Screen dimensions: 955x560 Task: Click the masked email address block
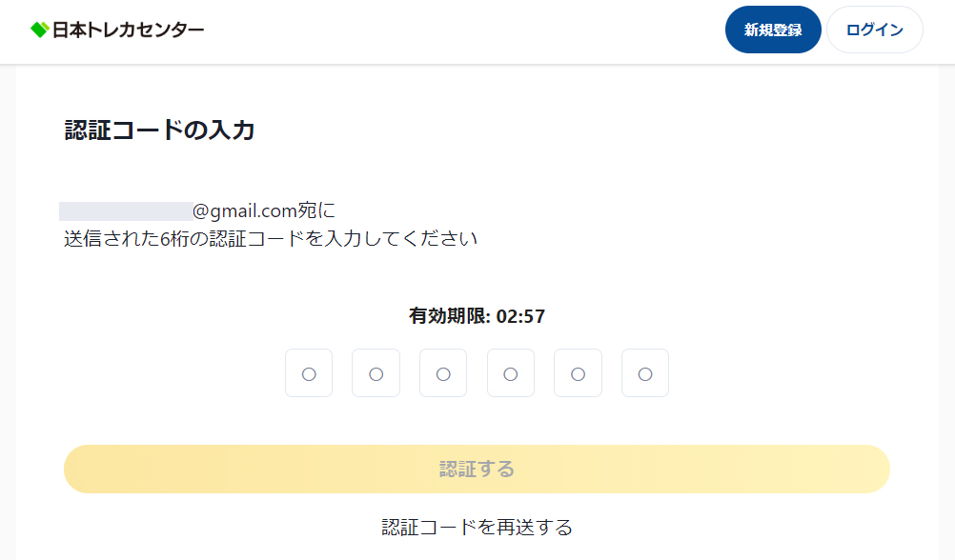(x=126, y=211)
